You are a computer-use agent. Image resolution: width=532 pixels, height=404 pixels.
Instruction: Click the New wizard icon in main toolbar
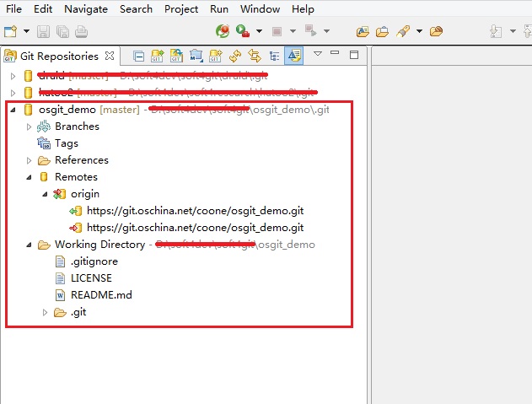click(x=10, y=31)
